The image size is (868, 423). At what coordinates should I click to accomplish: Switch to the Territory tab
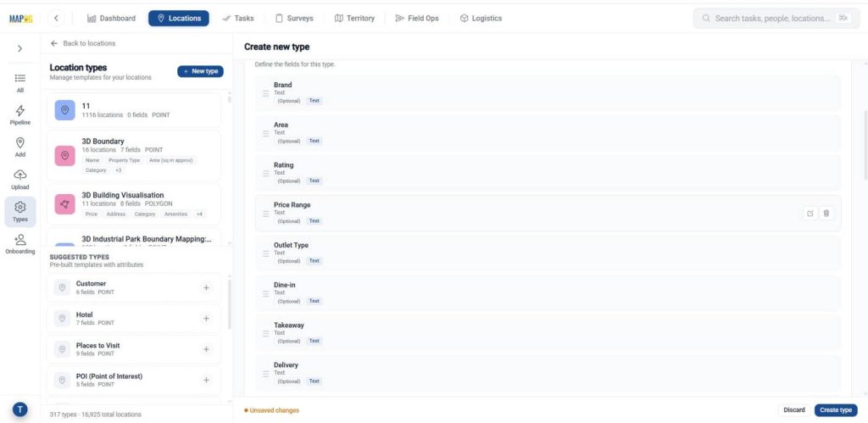[355, 19]
